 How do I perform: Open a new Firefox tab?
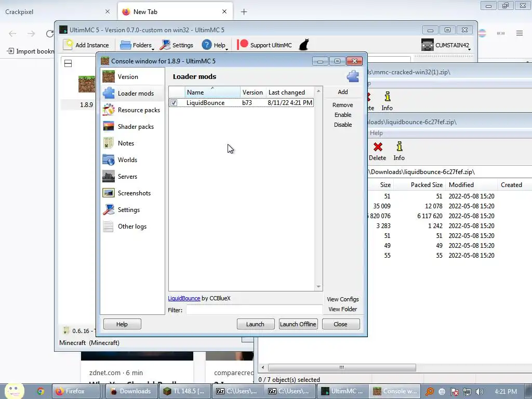tap(244, 12)
